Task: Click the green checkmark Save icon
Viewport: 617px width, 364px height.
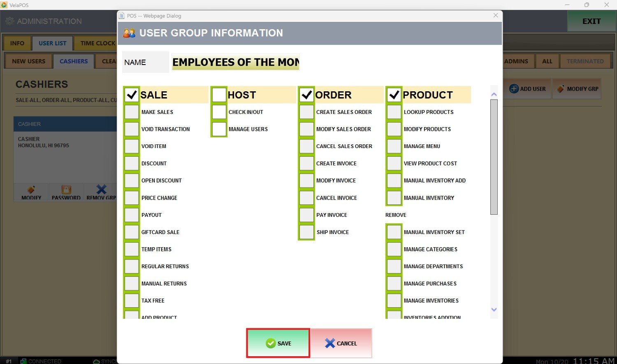Action: click(271, 343)
